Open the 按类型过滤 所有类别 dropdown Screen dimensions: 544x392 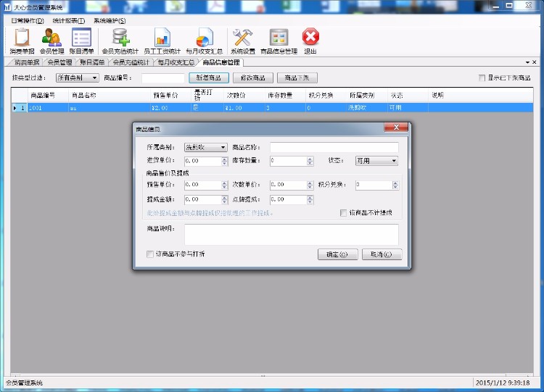(78, 78)
